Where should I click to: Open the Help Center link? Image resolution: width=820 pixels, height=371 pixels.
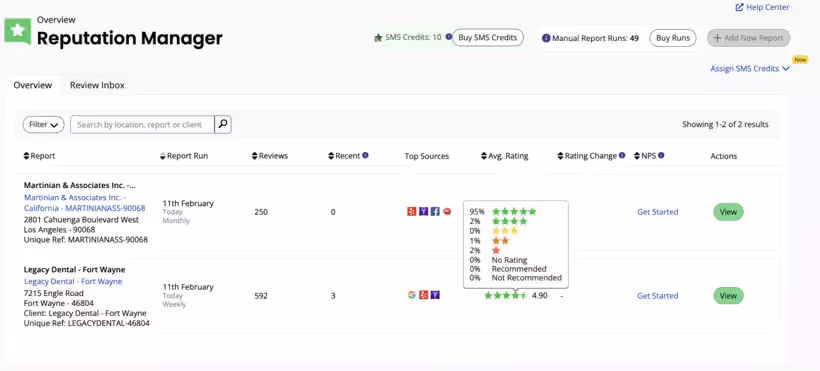762,7
